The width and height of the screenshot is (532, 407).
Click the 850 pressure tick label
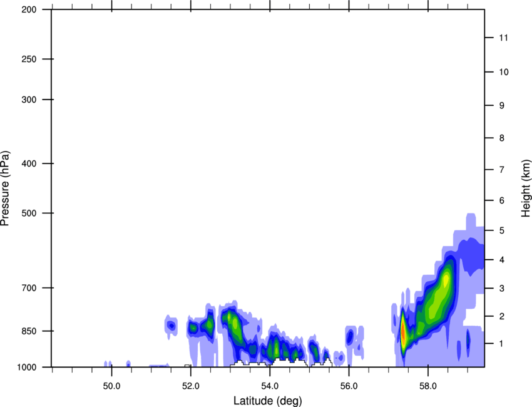point(31,331)
